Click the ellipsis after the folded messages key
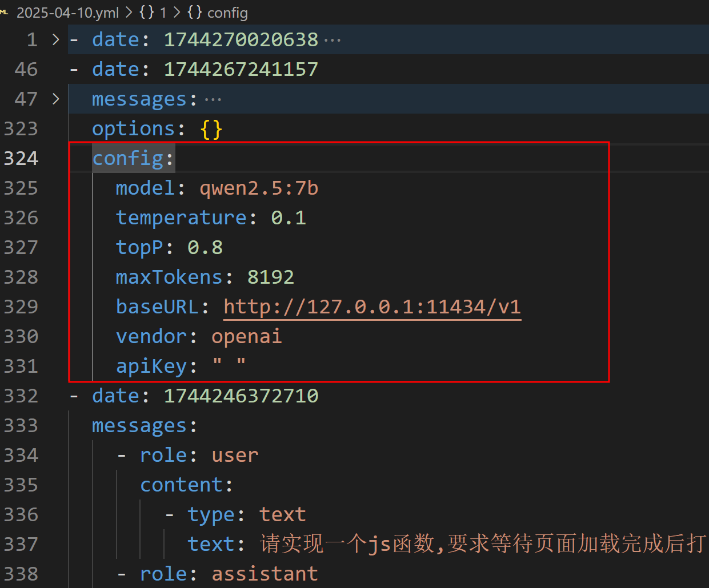The height and width of the screenshot is (588, 709). [x=213, y=100]
